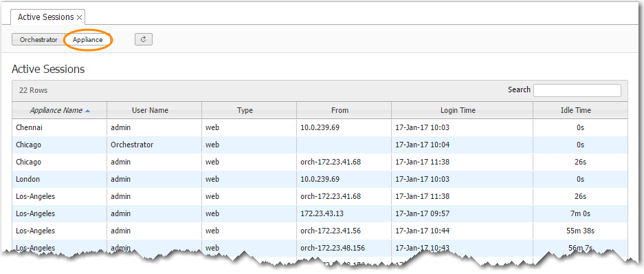644x274 pixels.
Task: Close the Active Sessions tab
Action: [x=79, y=17]
